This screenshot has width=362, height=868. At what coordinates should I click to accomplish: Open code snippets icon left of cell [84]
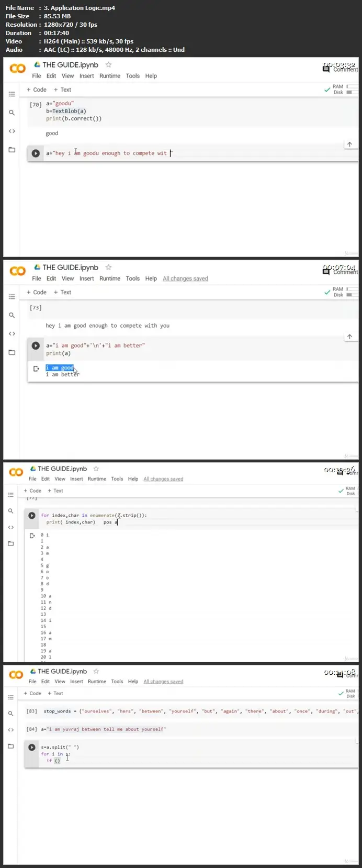pyautogui.click(x=11, y=730)
